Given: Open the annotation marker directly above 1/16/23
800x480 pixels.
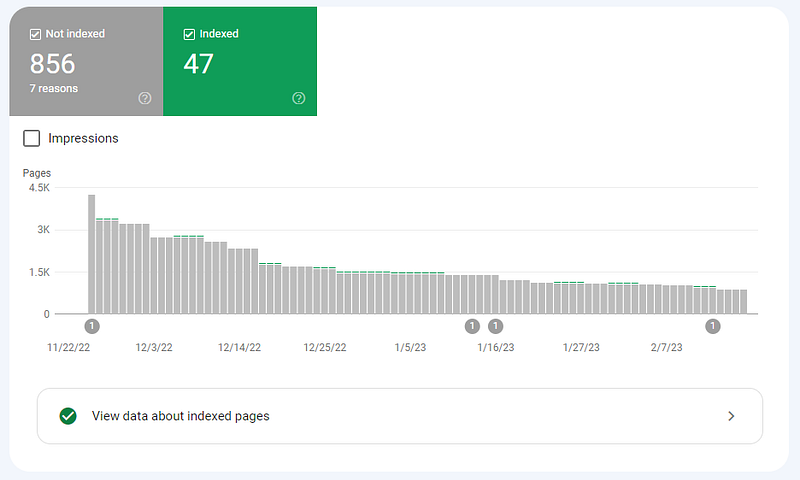Looking at the screenshot, I should [495, 326].
